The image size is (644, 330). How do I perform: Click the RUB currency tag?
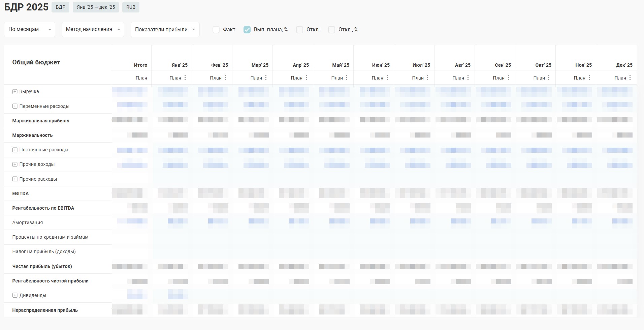[x=131, y=7]
